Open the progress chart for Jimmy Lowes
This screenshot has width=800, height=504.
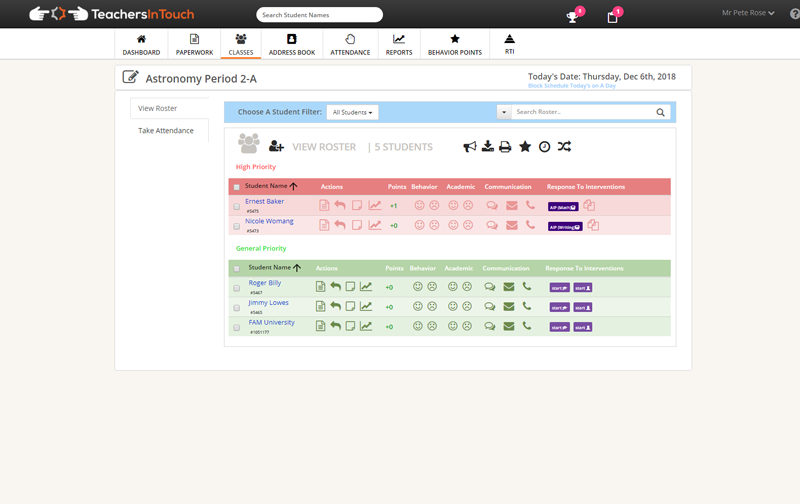[x=366, y=306]
